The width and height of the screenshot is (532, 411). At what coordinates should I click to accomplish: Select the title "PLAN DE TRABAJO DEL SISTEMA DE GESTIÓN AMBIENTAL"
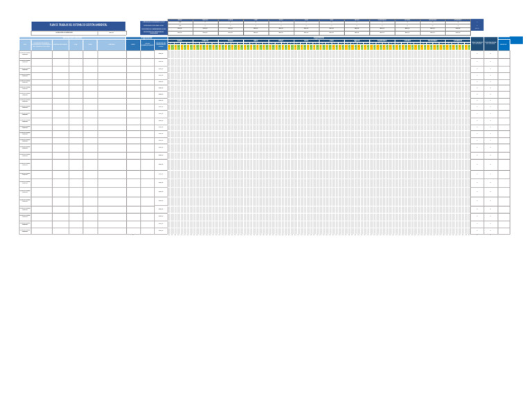click(x=78, y=25)
